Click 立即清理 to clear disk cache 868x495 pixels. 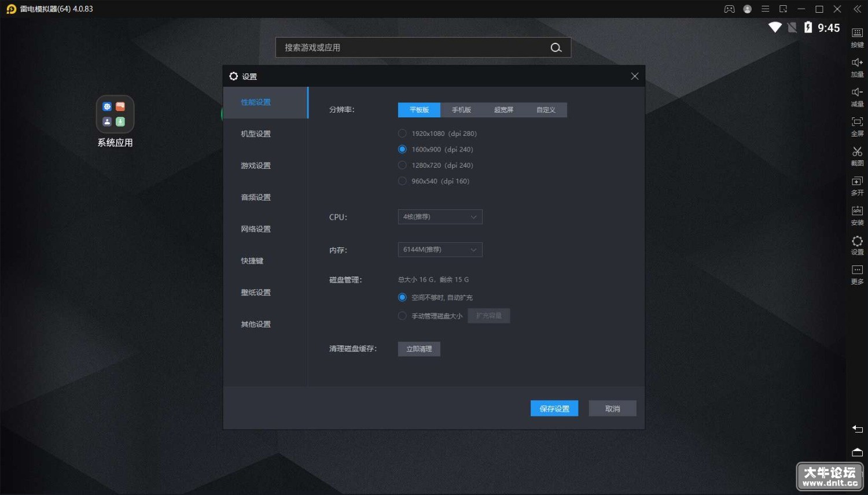point(419,349)
